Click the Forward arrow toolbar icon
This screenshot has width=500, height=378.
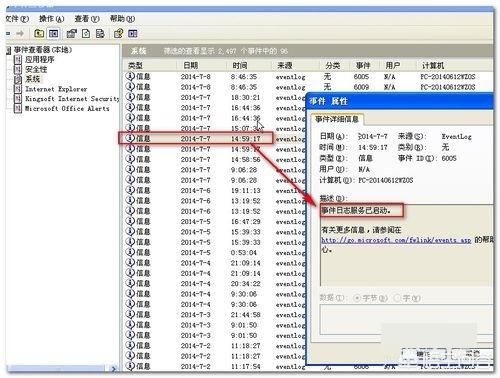[x=20, y=33]
